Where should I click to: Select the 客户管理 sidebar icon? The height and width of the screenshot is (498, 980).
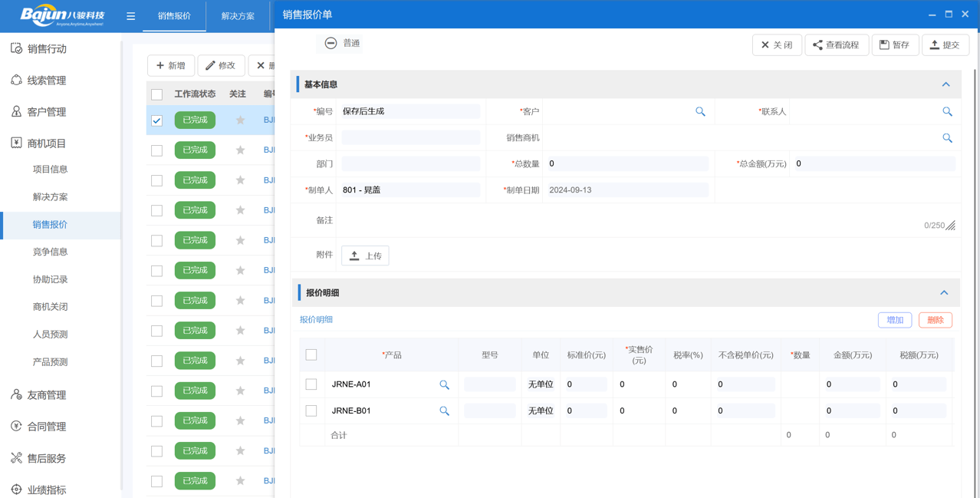click(15, 110)
